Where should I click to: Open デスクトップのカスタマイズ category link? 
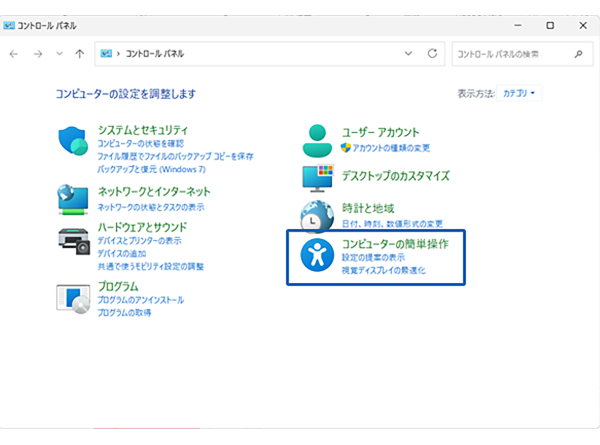(396, 176)
